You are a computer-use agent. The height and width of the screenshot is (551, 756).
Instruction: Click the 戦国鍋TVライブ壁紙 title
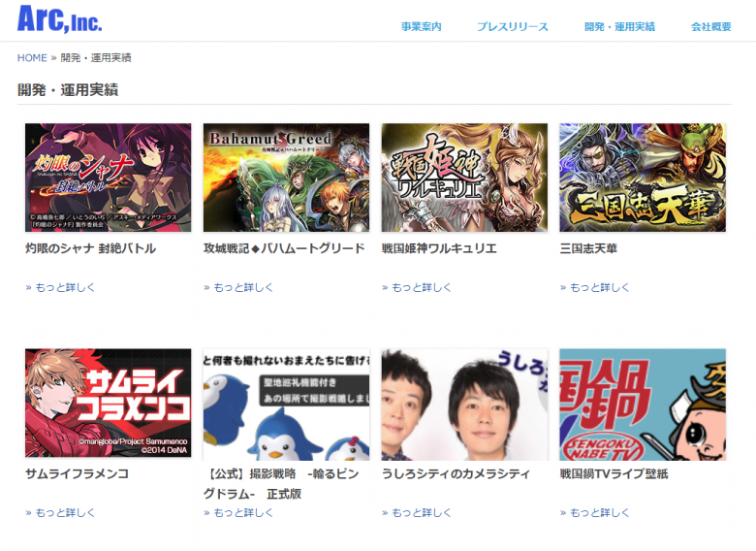[614, 473]
